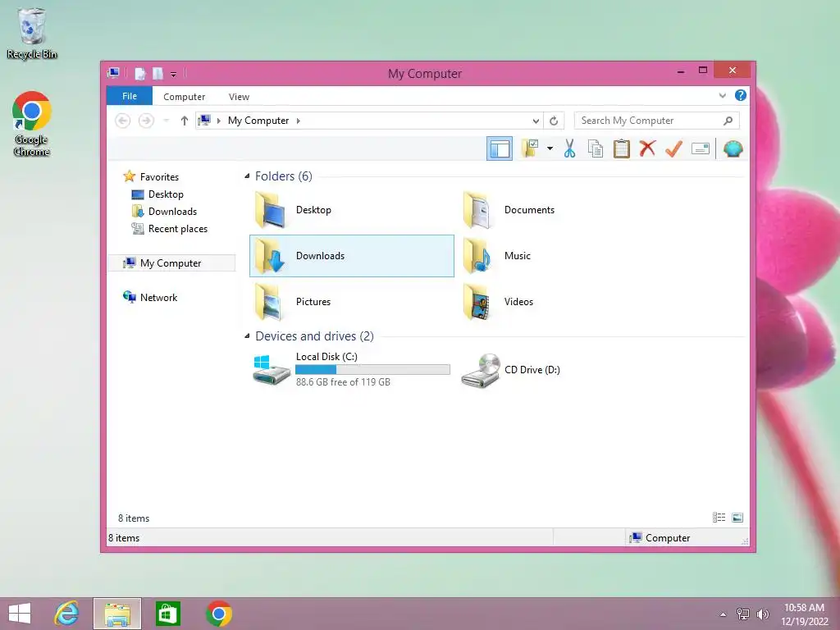Screen dimensions: 840x630
Task: Select Recent places in navigation pane
Action: tap(177, 229)
